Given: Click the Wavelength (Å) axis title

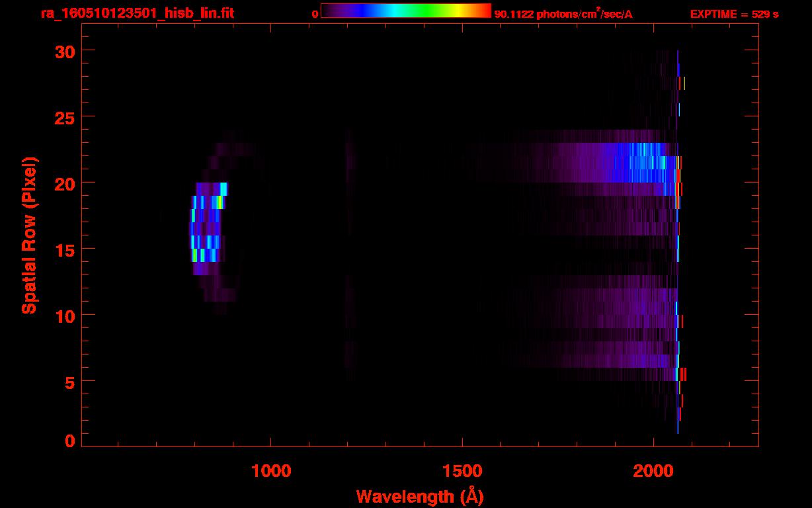Looking at the screenshot, I should coord(420,496).
